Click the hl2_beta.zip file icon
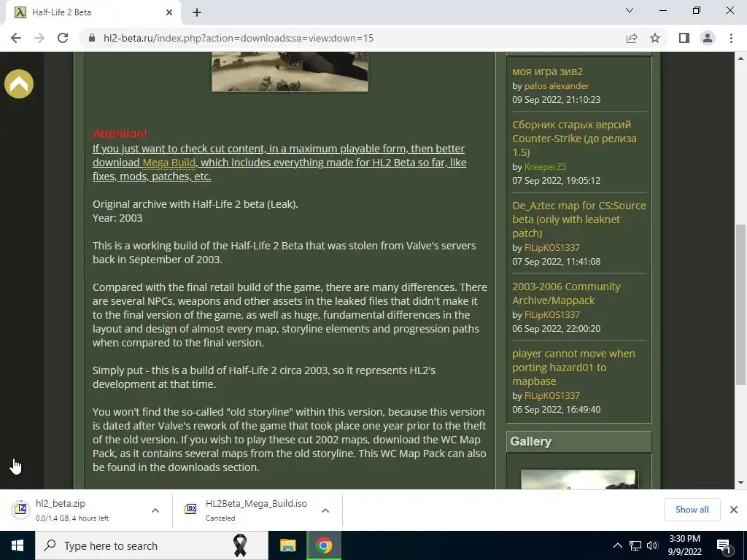Viewport: 747px width, 560px height. click(20, 509)
